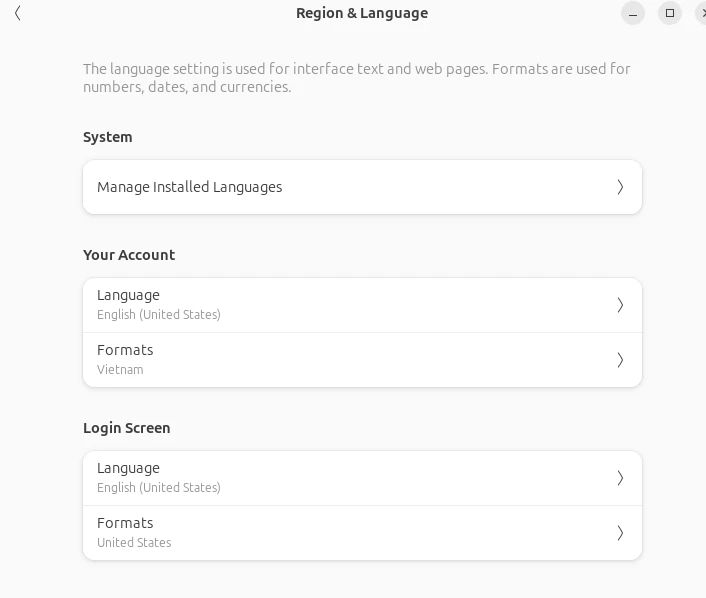Viewport: 706px width, 598px height.
Task: Click chevron beside Your Account Formats
Action: coord(620,360)
